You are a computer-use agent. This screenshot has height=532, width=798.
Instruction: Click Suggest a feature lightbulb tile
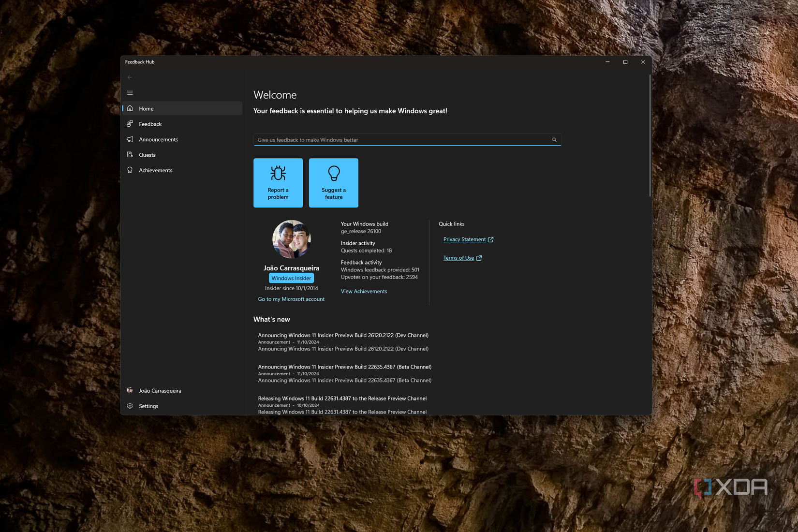click(x=334, y=183)
